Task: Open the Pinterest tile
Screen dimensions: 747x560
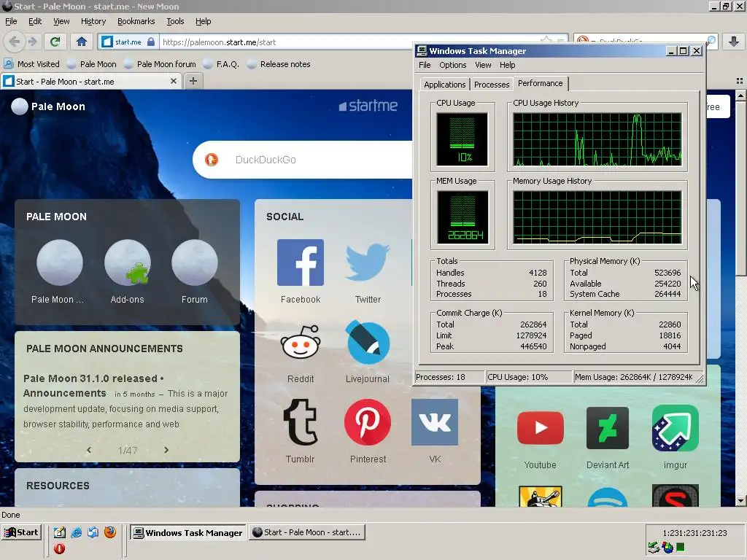Action: (x=368, y=422)
